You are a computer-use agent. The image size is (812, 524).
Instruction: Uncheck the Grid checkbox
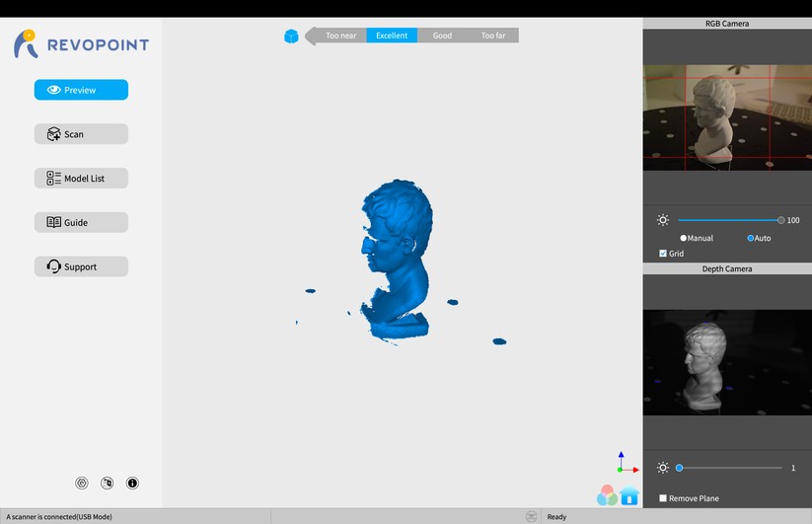click(663, 254)
